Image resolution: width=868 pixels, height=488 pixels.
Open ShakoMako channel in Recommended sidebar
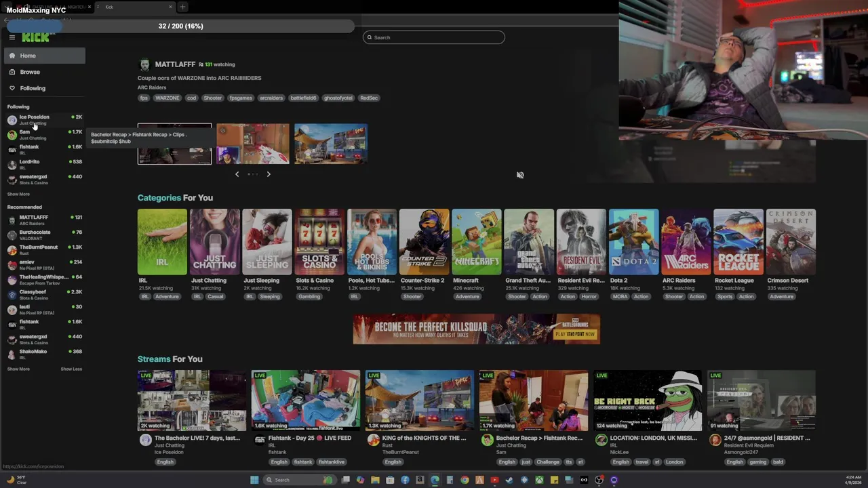[x=45, y=354]
